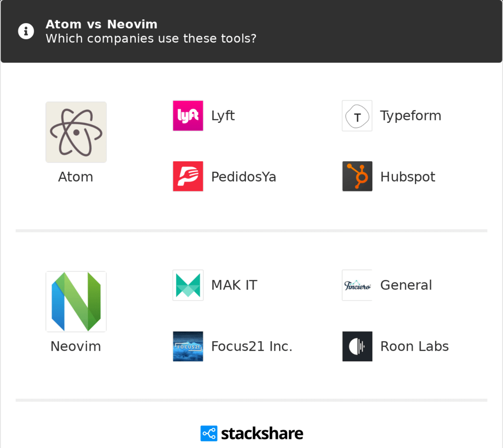Image resolution: width=503 pixels, height=448 pixels.
Task: Open the PedidosYa company link
Action: [x=243, y=177]
